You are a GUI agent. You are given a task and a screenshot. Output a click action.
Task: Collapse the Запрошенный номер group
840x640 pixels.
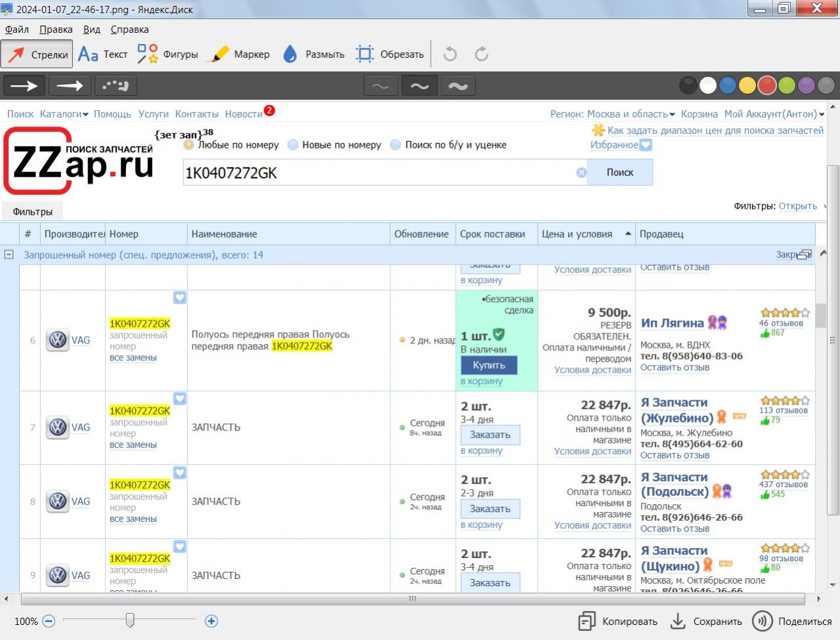click(9, 255)
